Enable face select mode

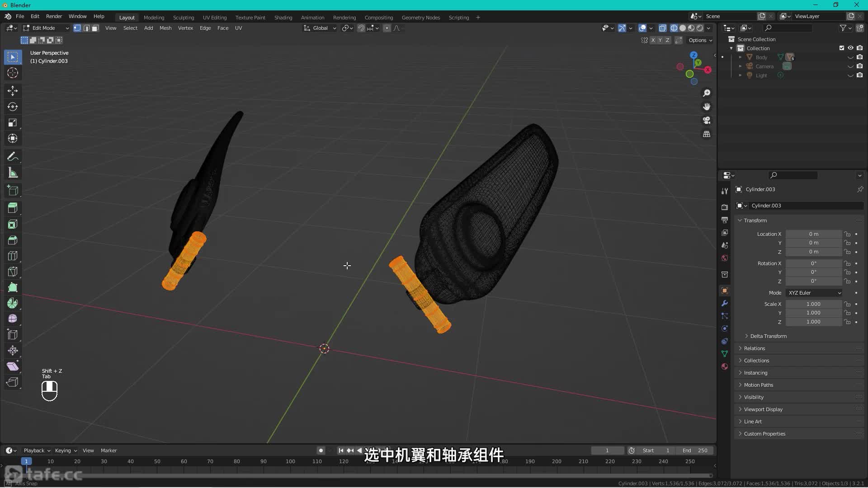tap(95, 28)
